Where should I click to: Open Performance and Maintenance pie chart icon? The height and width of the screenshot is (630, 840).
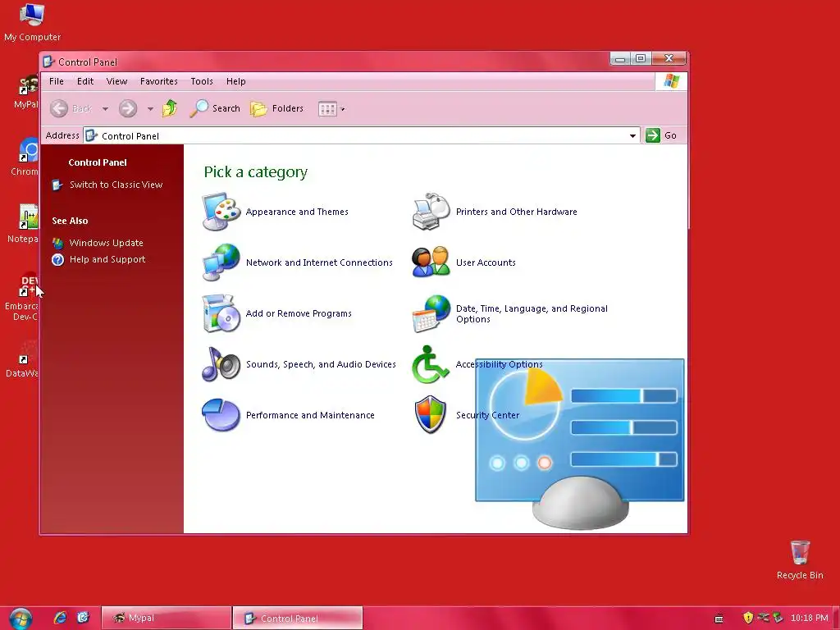tap(221, 414)
